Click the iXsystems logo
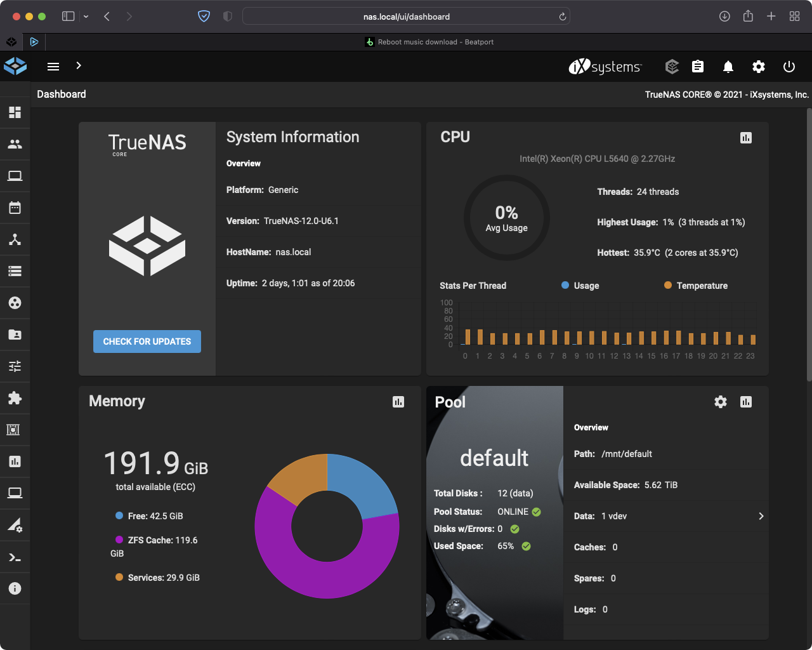812x650 pixels. [605, 67]
